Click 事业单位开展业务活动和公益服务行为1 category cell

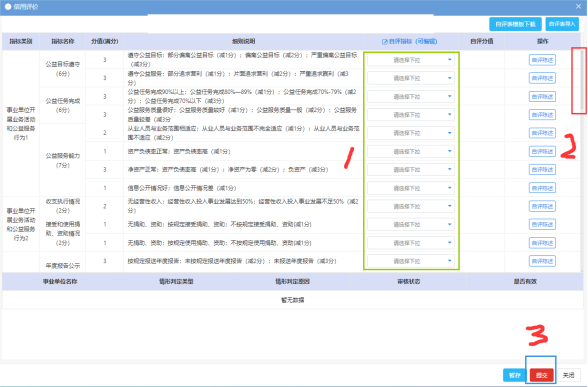coord(21,124)
